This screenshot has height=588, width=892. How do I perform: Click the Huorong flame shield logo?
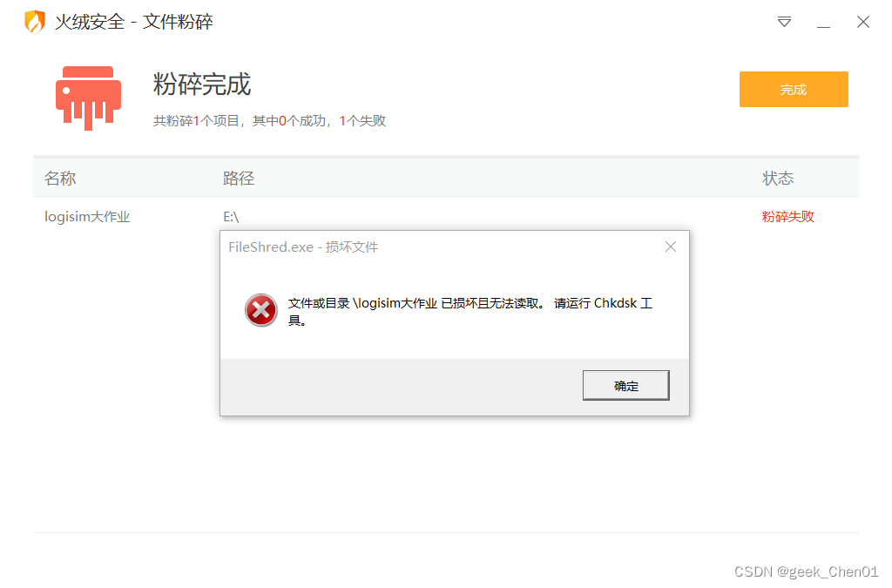tap(35, 22)
